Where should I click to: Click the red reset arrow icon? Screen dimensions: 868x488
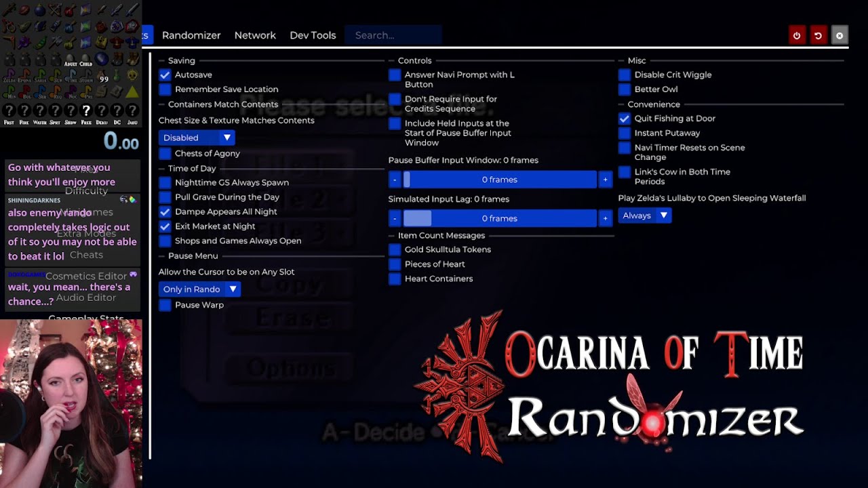pyautogui.click(x=818, y=35)
